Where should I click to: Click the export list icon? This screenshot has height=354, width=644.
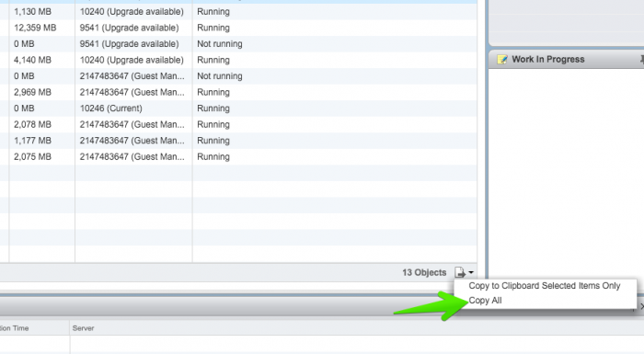(x=460, y=272)
